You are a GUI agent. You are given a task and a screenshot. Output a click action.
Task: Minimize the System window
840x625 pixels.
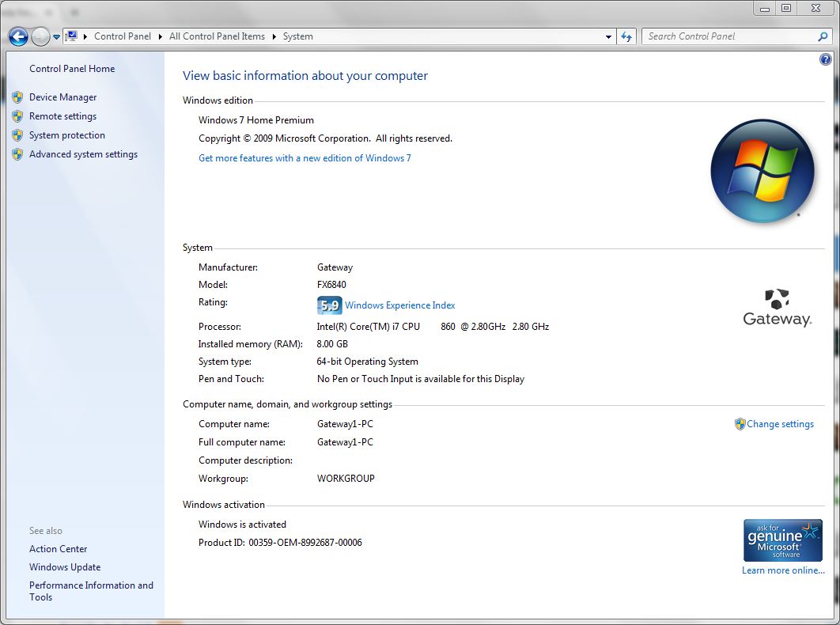tap(765, 8)
